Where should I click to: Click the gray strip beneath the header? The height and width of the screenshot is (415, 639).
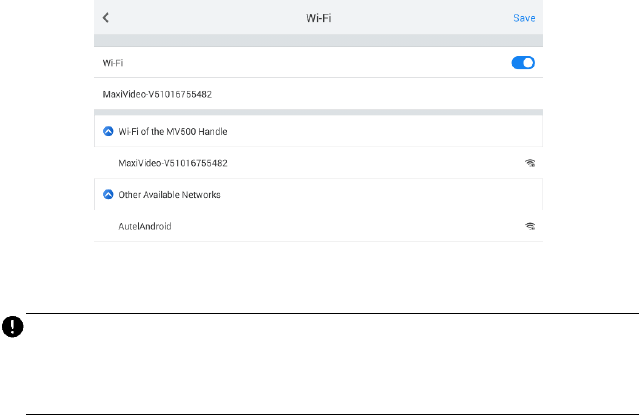[318, 41]
